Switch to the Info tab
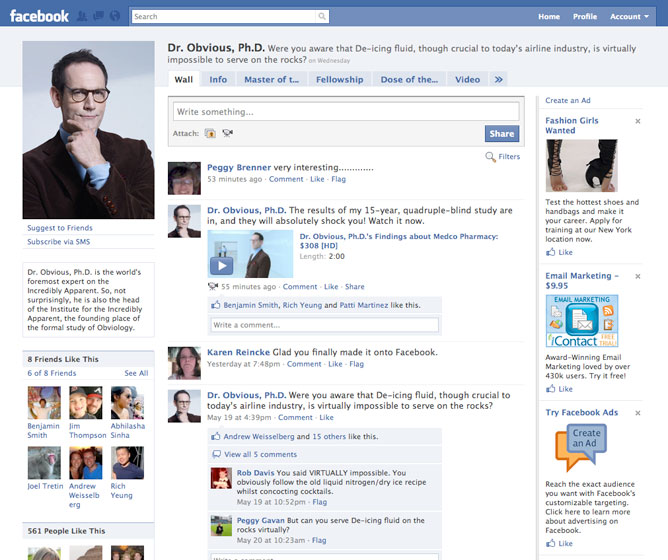This screenshot has height=560, width=668. click(218, 79)
